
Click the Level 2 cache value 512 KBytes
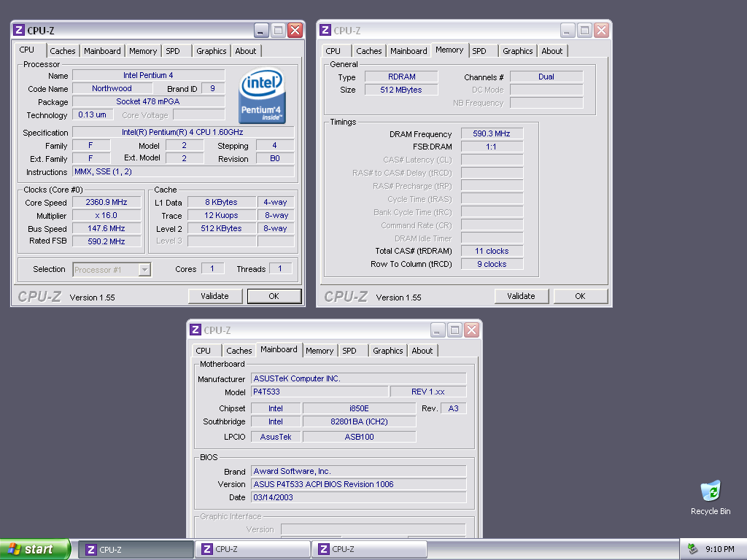(x=222, y=228)
